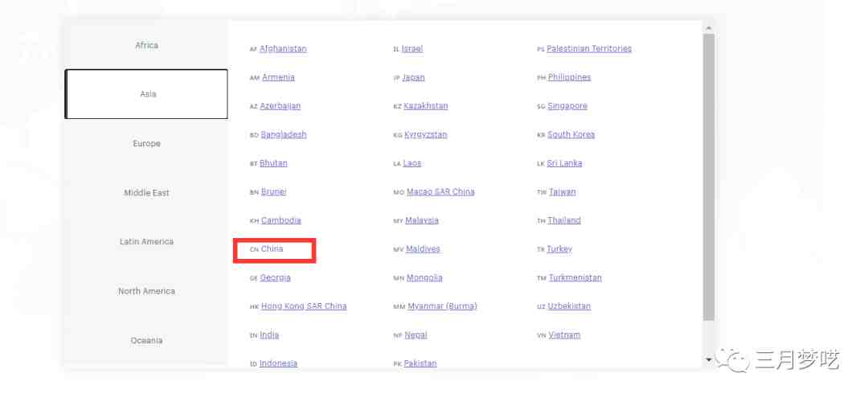
Task: Open the Maldives link
Action: pos(423,249)
